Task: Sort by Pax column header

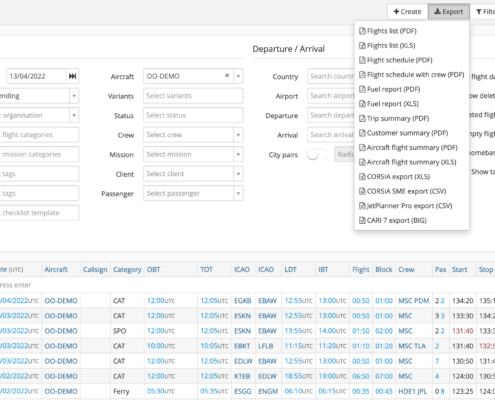Action: (x=440, y=269)
